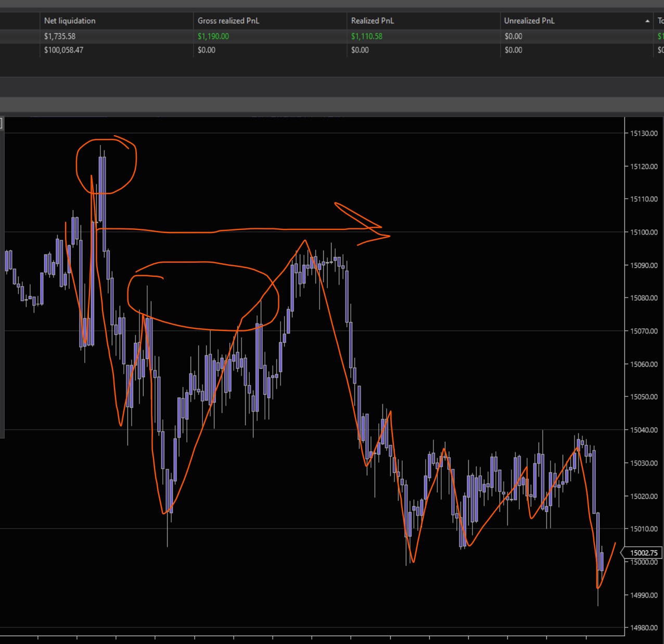
Task: Click the 15100.00 price axis label
Action: tap(644, 232)
